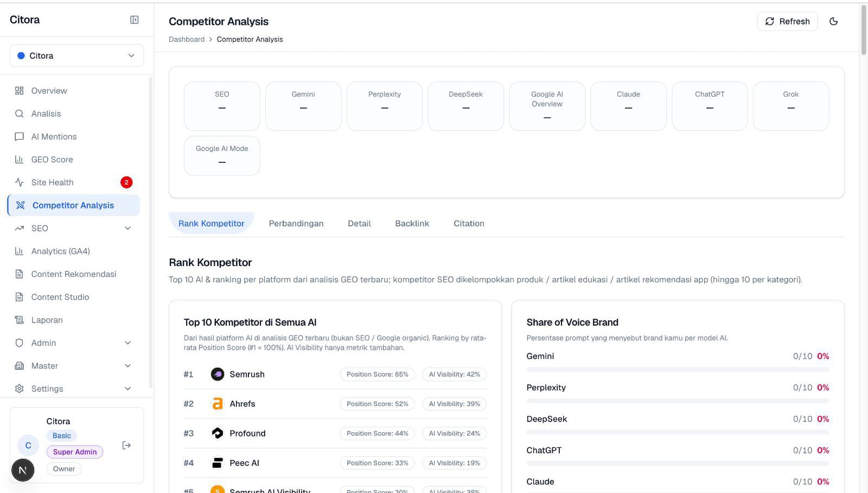The height and width of the screenshot is (493, 868).
Task: Click Profound Position Score: 44% badge
Action: [x=378, y=433]
